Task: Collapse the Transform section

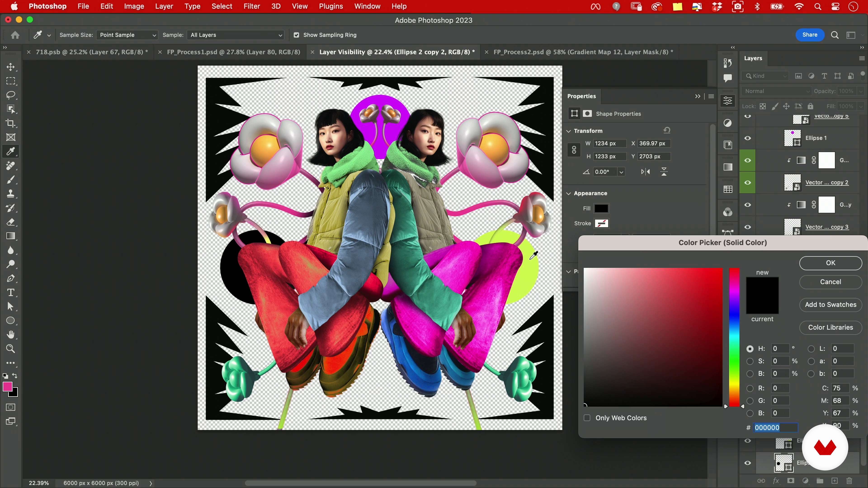Action: point(569,131)
